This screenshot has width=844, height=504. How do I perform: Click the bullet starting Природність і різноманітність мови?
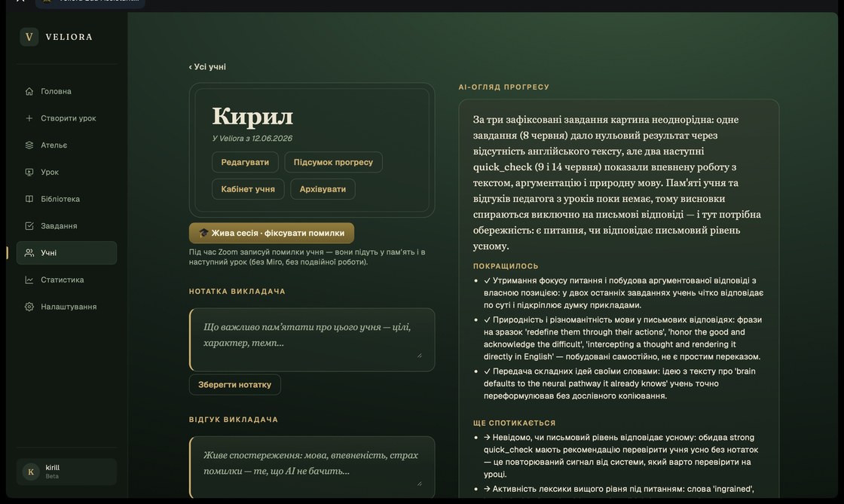coord(622,338)
